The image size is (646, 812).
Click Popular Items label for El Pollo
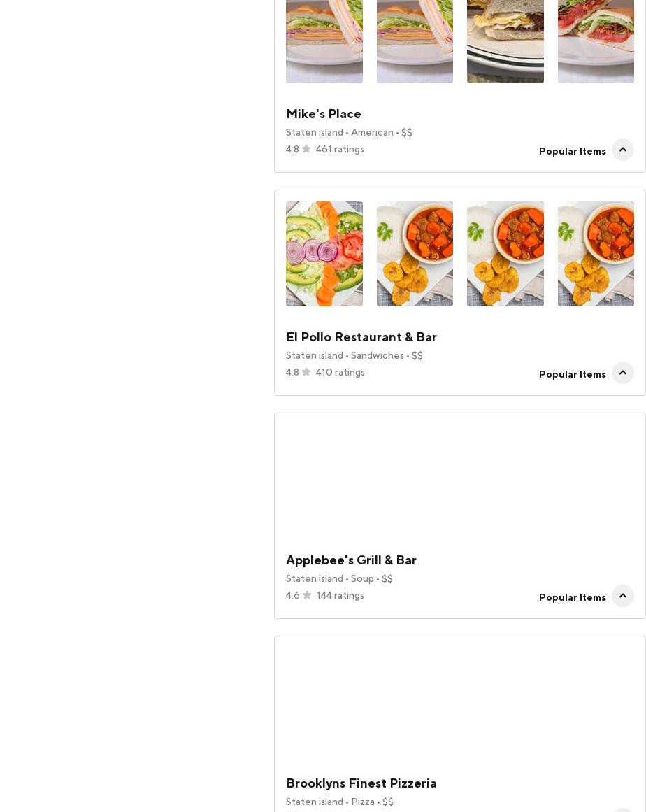[x=572, y=374]
